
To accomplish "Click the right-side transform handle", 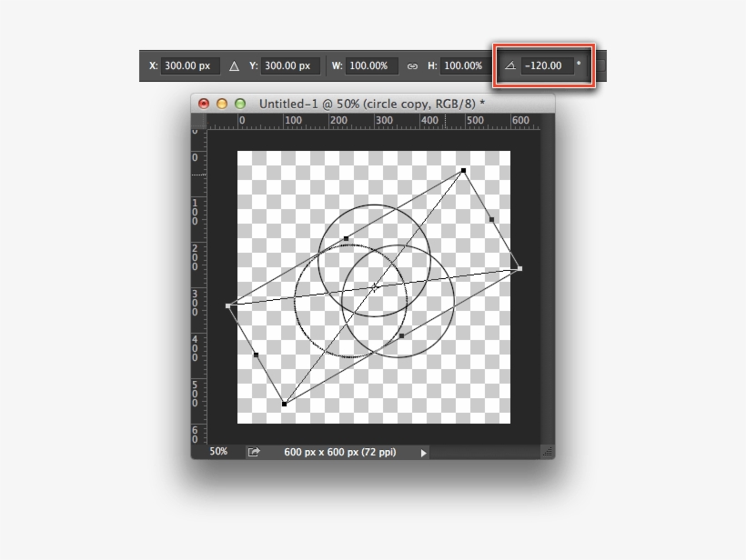I will (x=519, y=268).
